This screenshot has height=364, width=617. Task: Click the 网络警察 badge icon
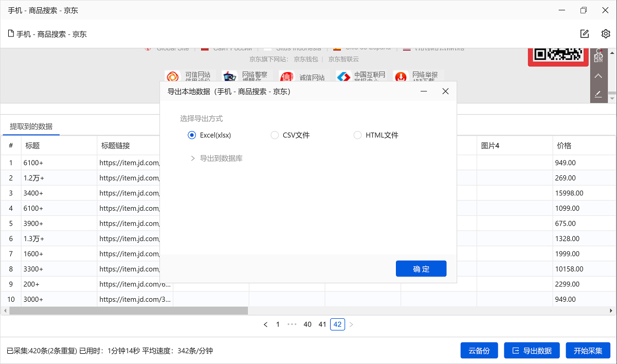point(230,78)
